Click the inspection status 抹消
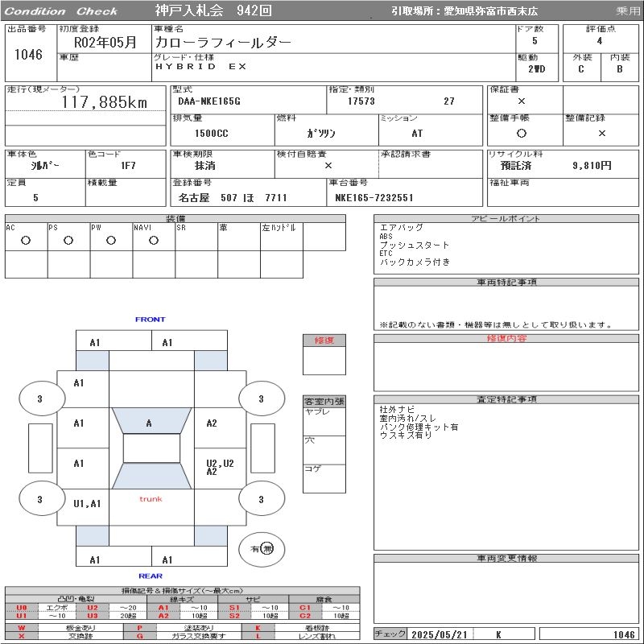This screenshot has height=644, width=644. click(x=205, y=166)
